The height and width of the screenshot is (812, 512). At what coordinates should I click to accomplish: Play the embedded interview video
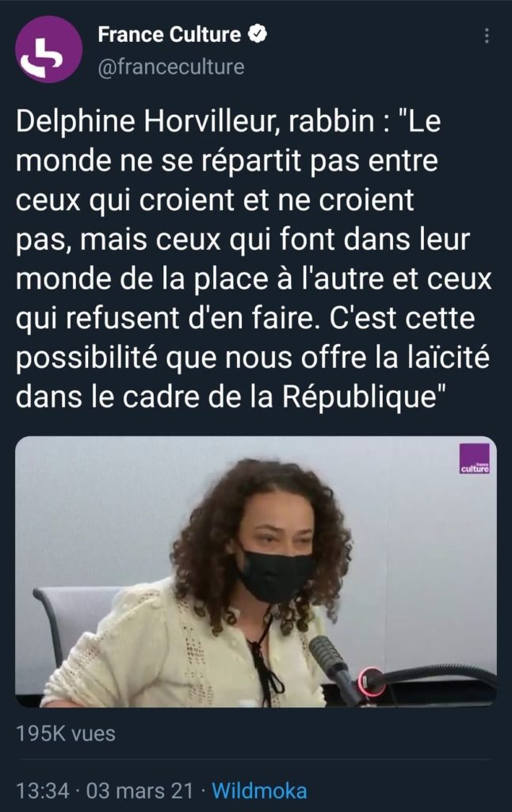click(256, 572)
